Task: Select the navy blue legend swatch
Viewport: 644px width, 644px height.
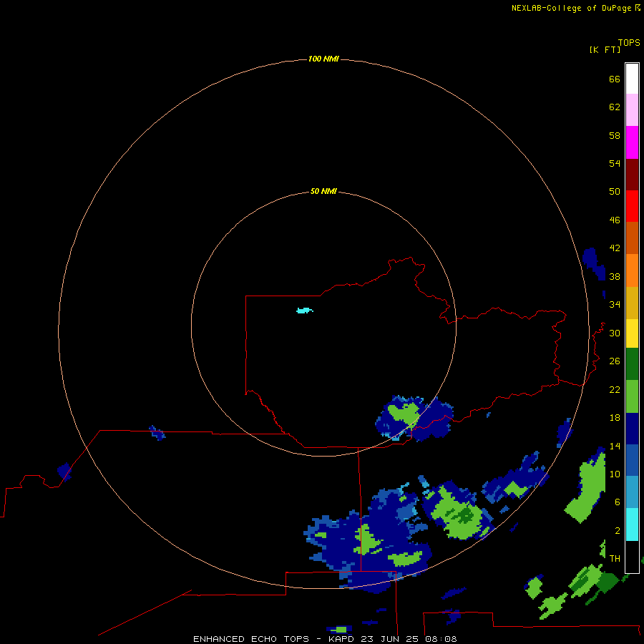Action: coord(632,429)
